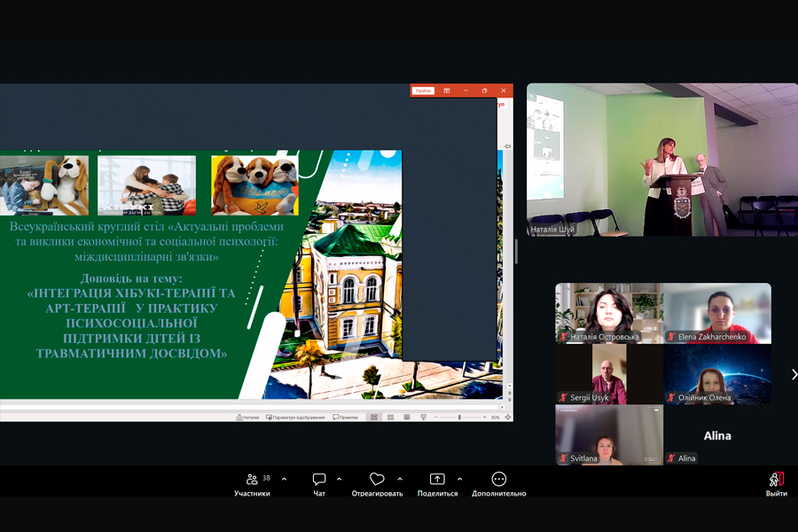Viewport: 798px width, 532px height.
Task: Select Наталія Островська video tile
Action: coord(609,313)
